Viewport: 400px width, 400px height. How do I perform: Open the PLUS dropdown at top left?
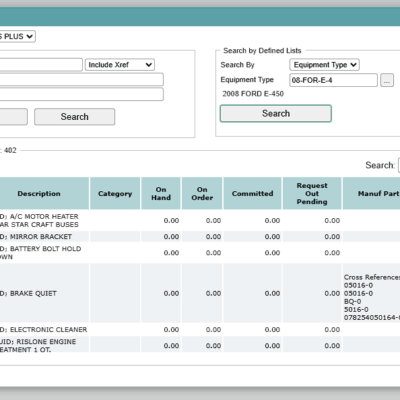click(x=17, y=36)
